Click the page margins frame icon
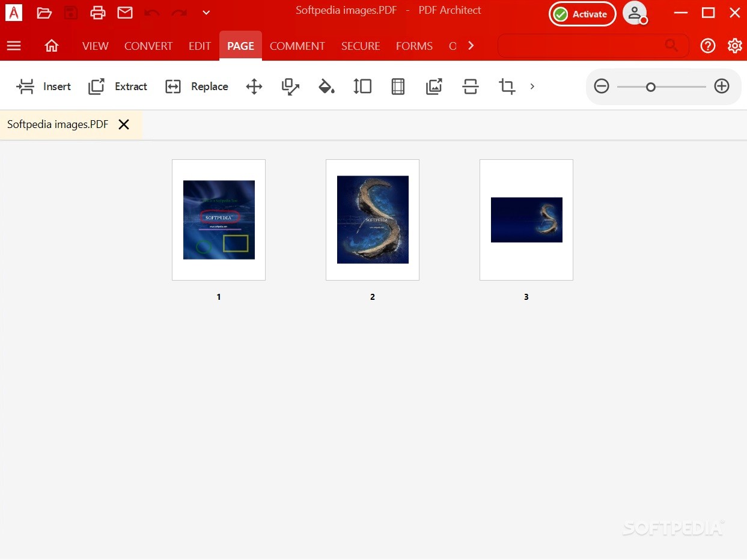The height and width of the screenshot is (560, 747). (x=398, y=87)
